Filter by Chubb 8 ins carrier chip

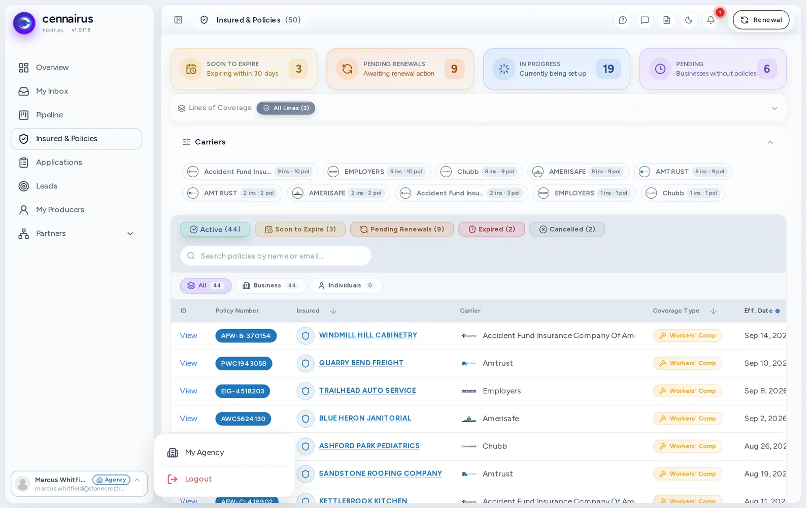click(x=479, y=172)
